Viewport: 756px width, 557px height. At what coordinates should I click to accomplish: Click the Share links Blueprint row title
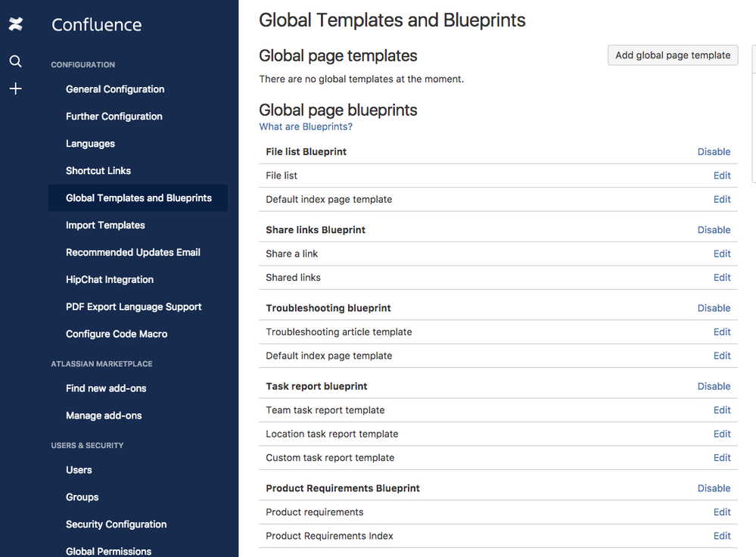[x=316, y=230]
